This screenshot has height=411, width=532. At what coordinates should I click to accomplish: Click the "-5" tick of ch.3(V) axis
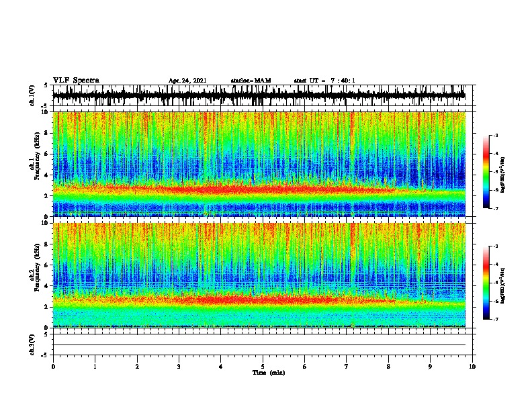(44, 355)
